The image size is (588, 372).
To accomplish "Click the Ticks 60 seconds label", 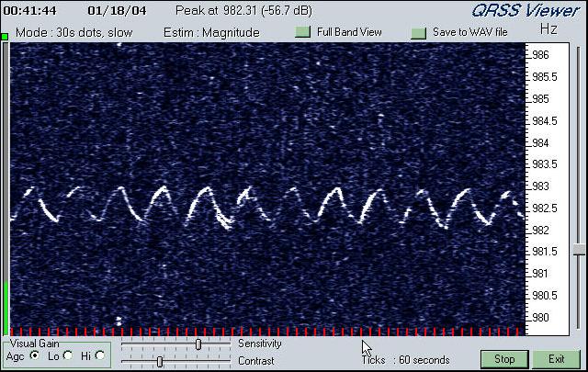I will 406,360.
